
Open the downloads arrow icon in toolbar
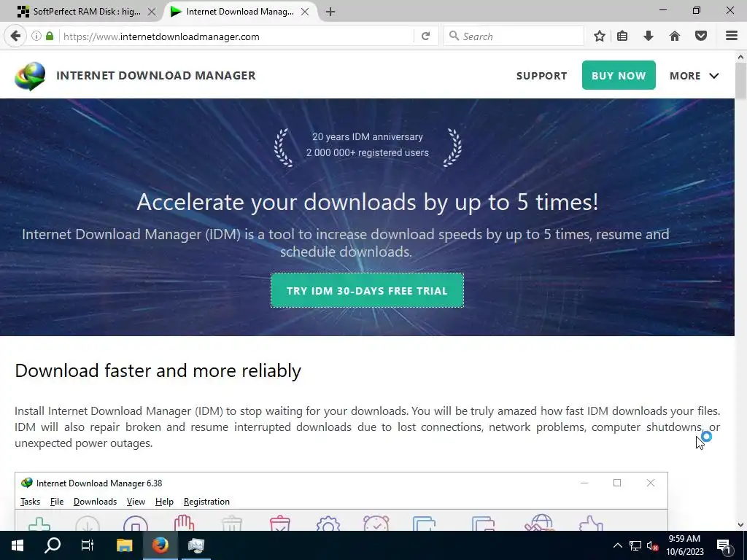(648, 36)
